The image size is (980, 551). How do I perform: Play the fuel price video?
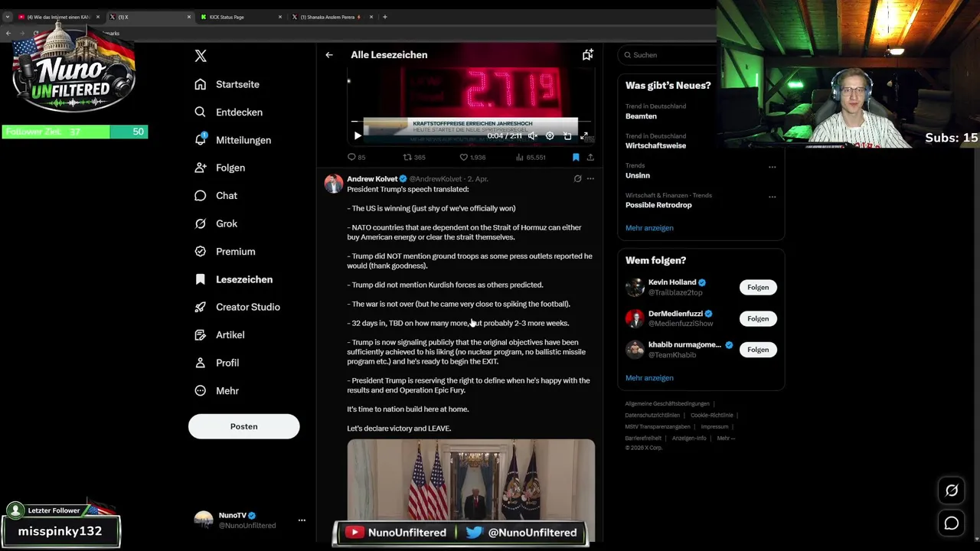coord(357,135)
